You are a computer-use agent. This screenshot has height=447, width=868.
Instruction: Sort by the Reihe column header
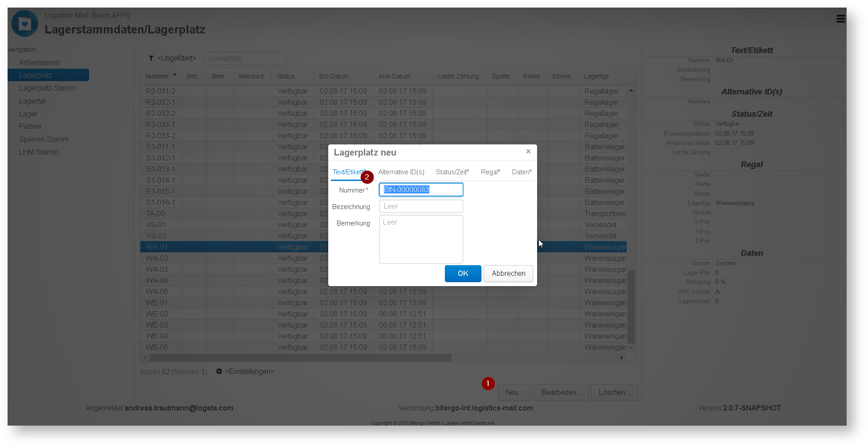coord(531,76)
